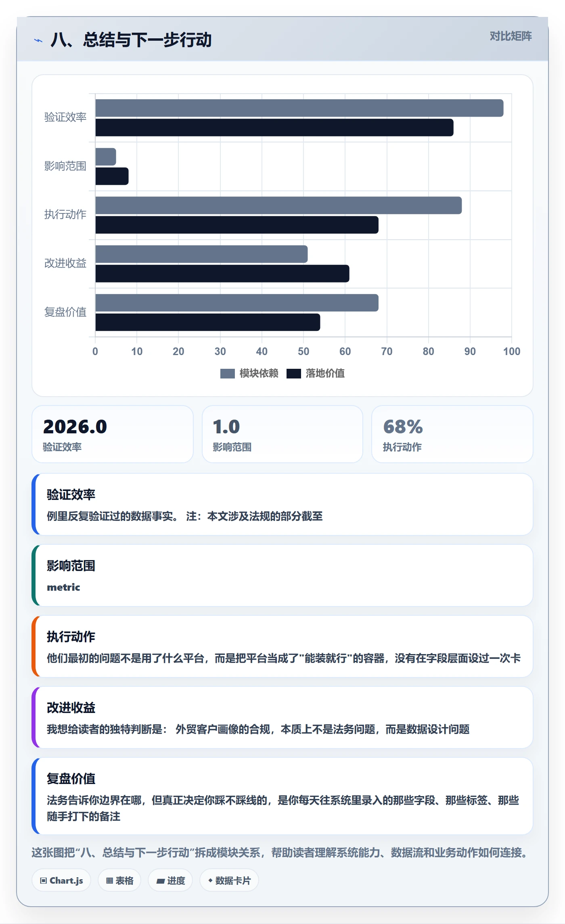Image resolution: width=565 pixels, height=924 pixels.
Task: Click the dark 落地价值 bar for 影响范围
Action: pyautogui.click(x=112, y=176)
